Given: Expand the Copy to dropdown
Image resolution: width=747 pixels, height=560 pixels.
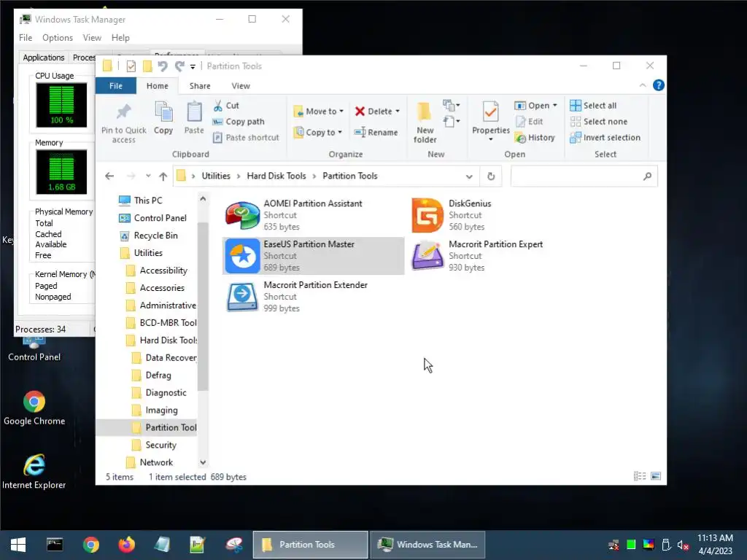Looking at the screenshot, I should (x=340, y=133).
